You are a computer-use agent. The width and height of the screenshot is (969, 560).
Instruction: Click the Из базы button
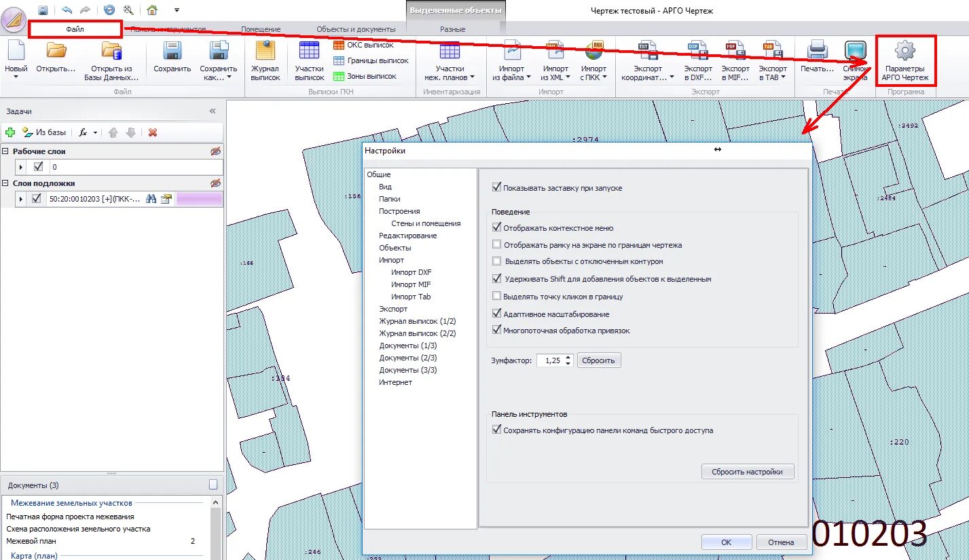coord(44,132)
